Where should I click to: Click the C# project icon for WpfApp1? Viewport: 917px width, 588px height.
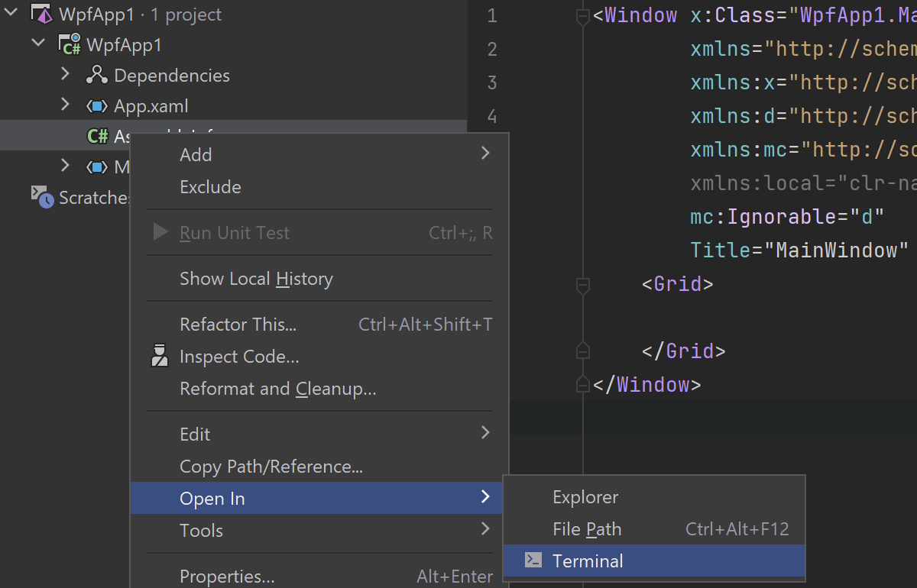pyautogui.click(x=70, y=45)
